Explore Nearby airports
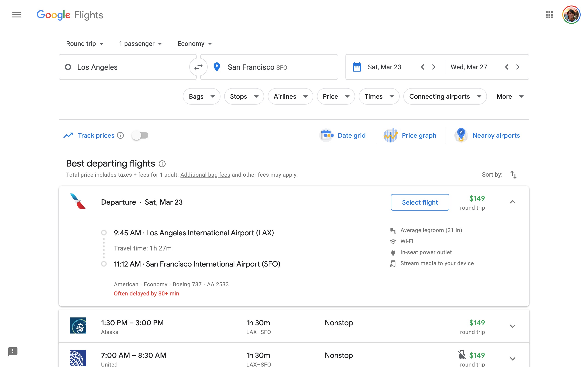This screenshot has width=588, height=367. click(487, 135)
